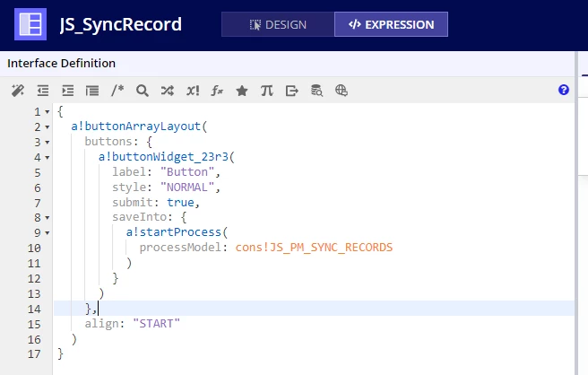Click the saveInto parameter keyword
Viewport: 588px width, 375px height.
click(x=139, y=217)
